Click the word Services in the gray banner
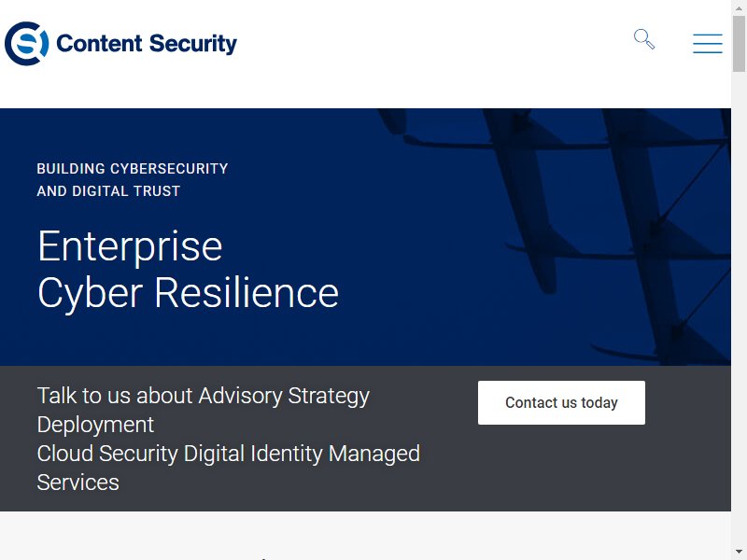Viewport: 747px width, 560px height. pyautogui.click(x=78, y=483)
